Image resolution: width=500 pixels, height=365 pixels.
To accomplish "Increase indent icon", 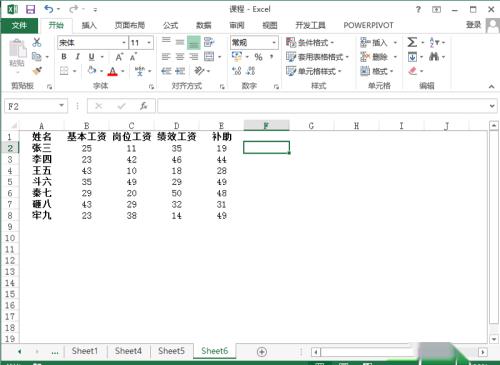I will click(180, 71).
